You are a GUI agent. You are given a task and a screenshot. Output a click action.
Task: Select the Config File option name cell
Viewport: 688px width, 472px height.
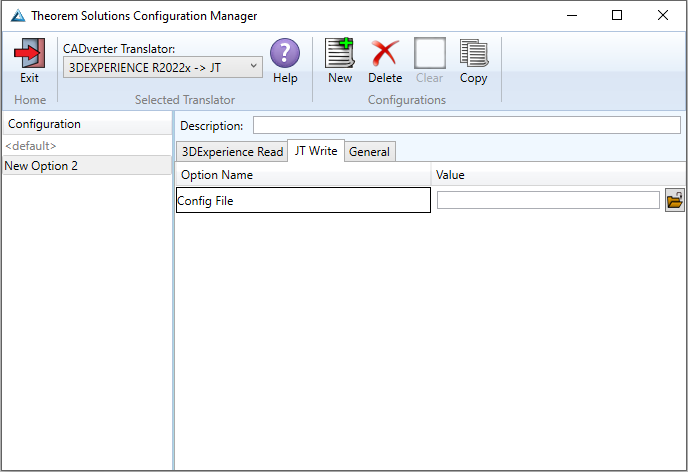point(303,200)
